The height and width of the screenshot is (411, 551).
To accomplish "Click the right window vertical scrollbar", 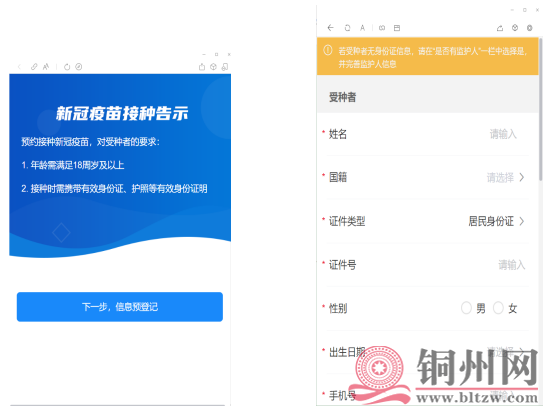I will [x=541, y=110].
